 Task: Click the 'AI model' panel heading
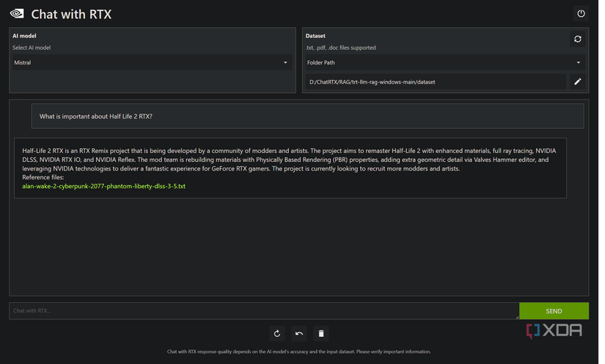point(24,36)
